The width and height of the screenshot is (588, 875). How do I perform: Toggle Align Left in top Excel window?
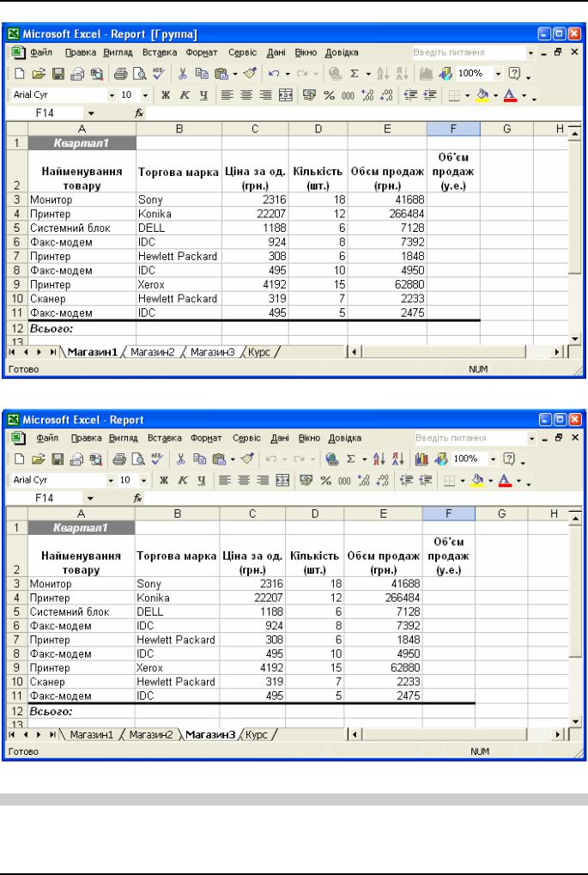pyautogui.click(x=227, y=95)
